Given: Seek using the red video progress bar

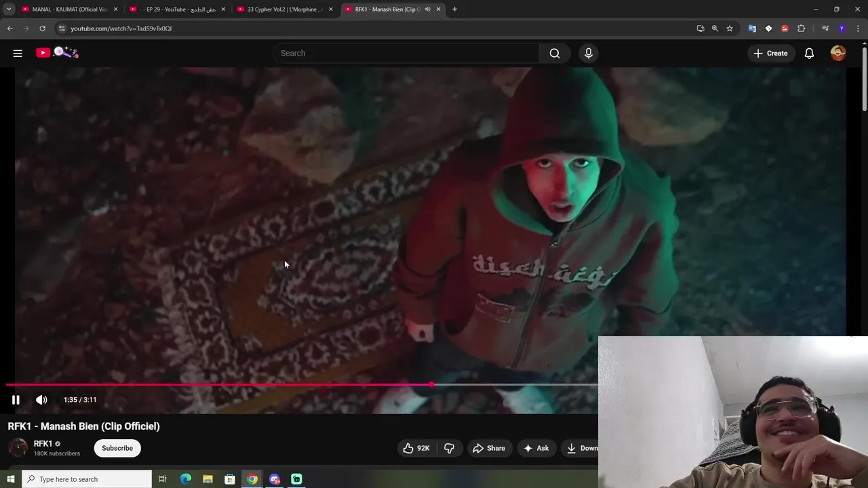Looking at the screenshot, I should [x=302, y=385].
